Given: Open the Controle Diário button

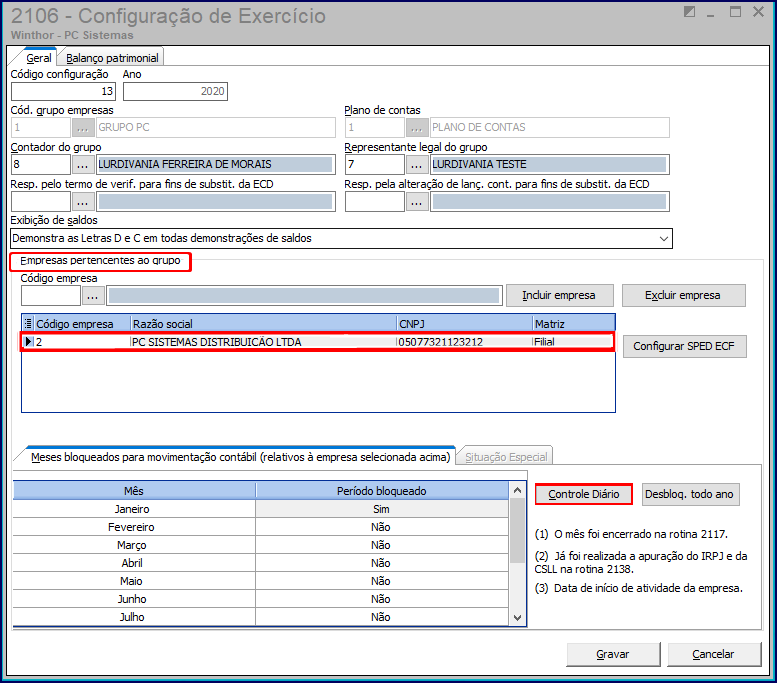Looking at the screenshot, I should click(583, 494).
